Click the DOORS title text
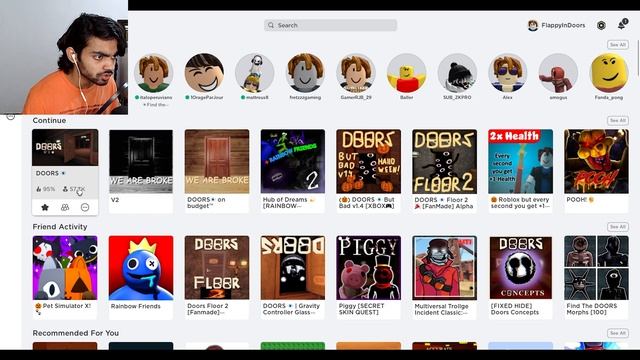Screen dimensions: 640x360 [47, 173]
